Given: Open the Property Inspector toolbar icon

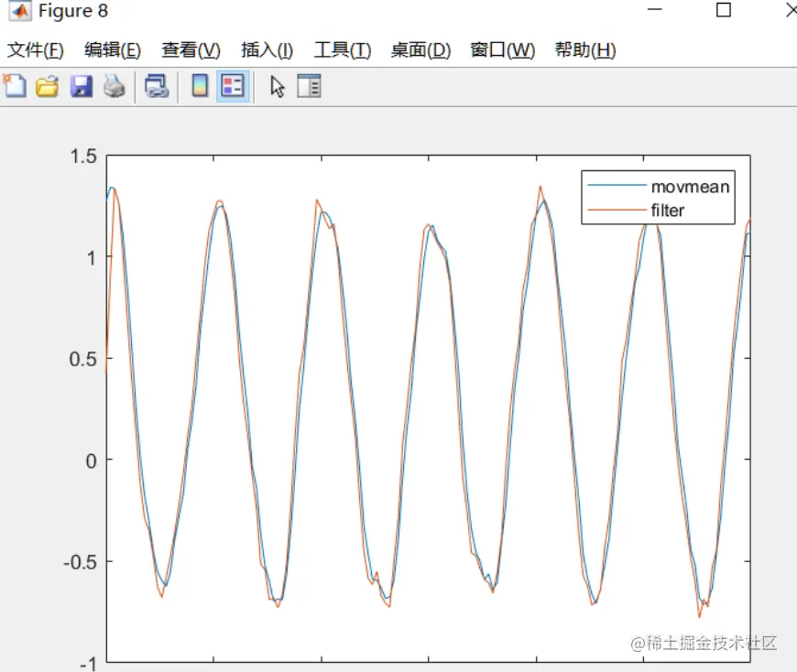Looking at the screenshot, I should pos(309,86).
